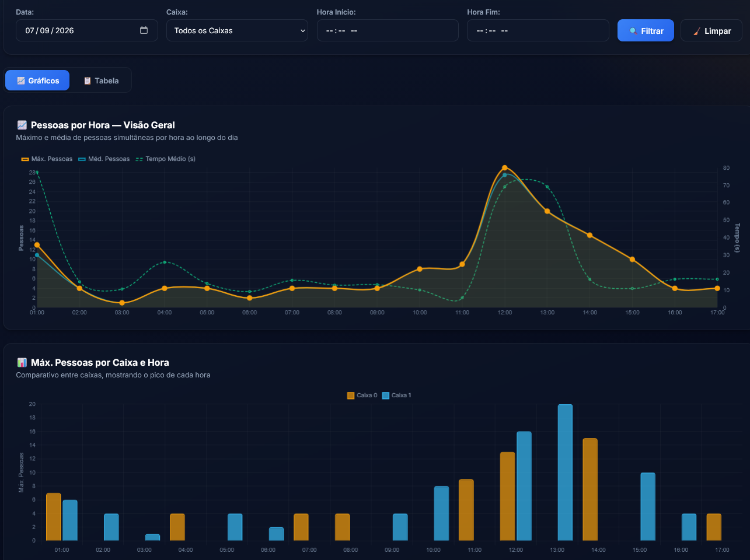The width and height of the screenshot is (750, 560).
Task: Click the orange Caixa 0 legend swatch
Action: (x=351, y=395)
